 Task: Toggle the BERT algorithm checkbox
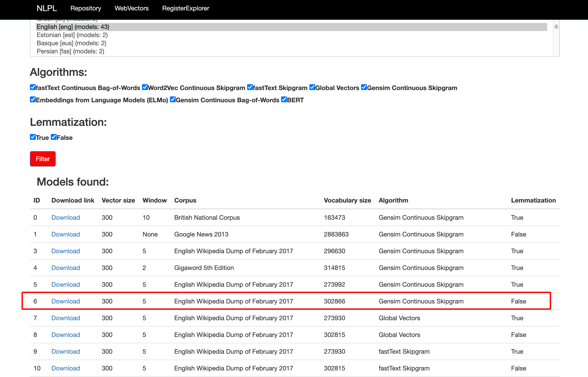[x=284, y=100]
